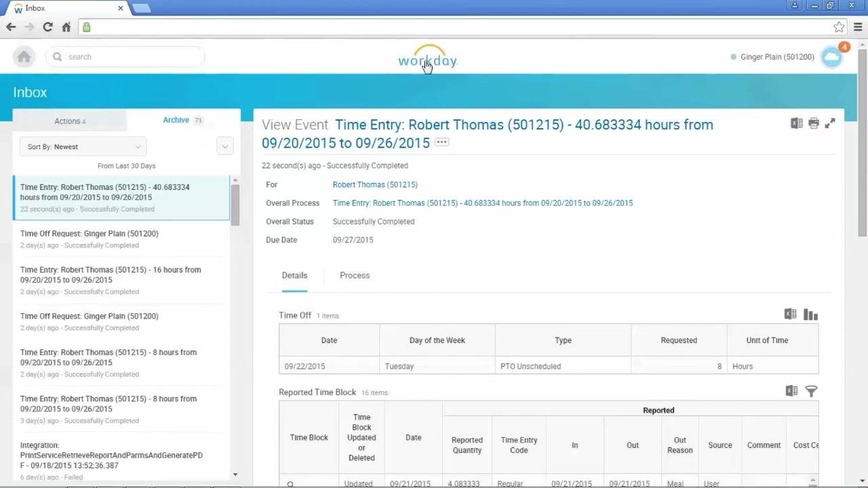The image size is (868, 488).
Task: Click the Reported Quantity column header
Action: (467, 445)
